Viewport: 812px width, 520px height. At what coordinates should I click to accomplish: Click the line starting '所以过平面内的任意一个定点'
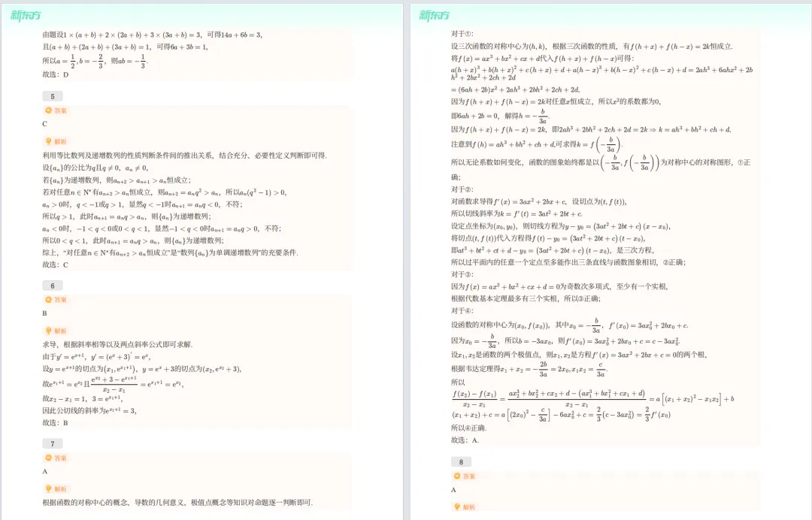[568, 262]
